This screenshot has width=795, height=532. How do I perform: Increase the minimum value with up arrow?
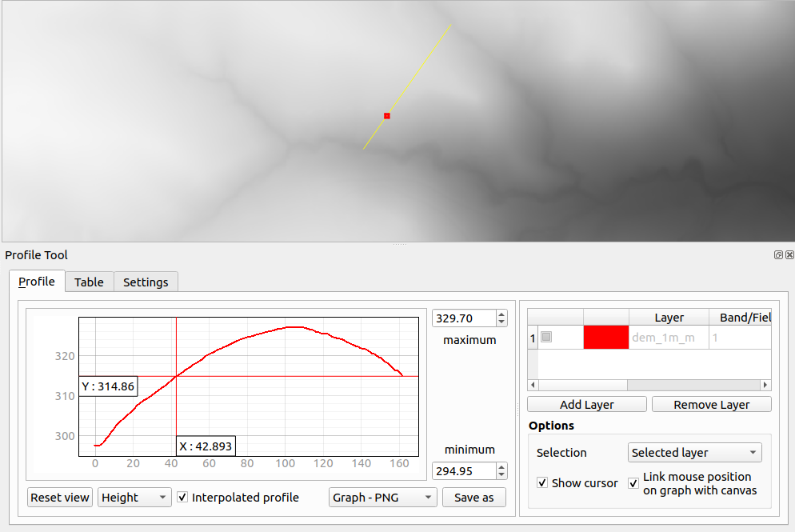tap(501, 466)
